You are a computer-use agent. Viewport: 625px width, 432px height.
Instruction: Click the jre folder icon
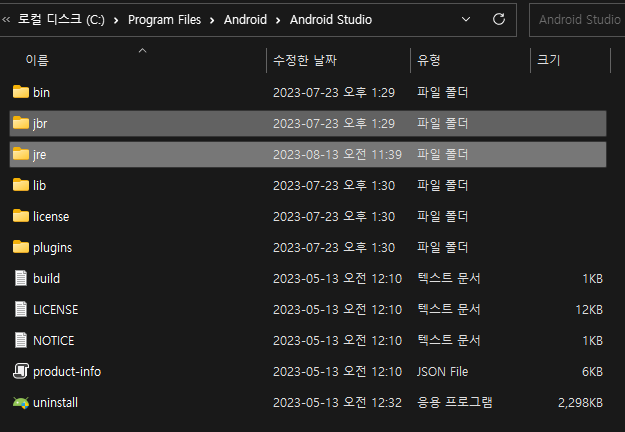(x=21, y=154)
